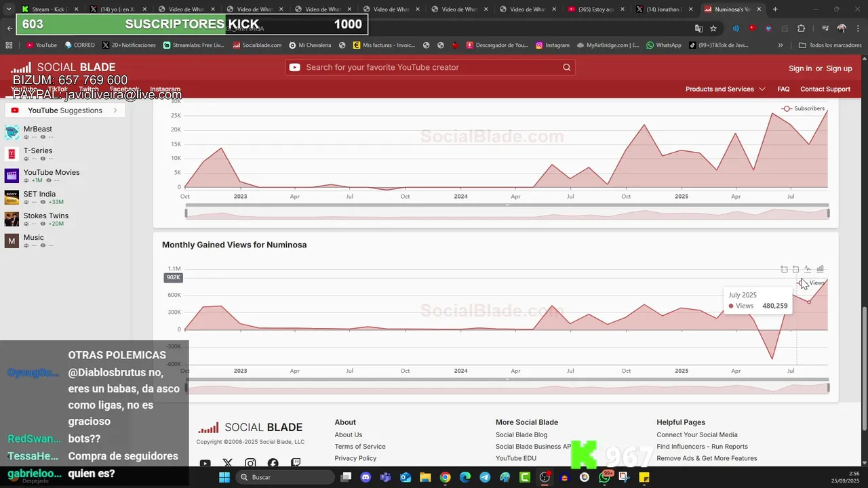Open the browser tab search dropdown
Screen dimensions: 868x488
point(8,9)
